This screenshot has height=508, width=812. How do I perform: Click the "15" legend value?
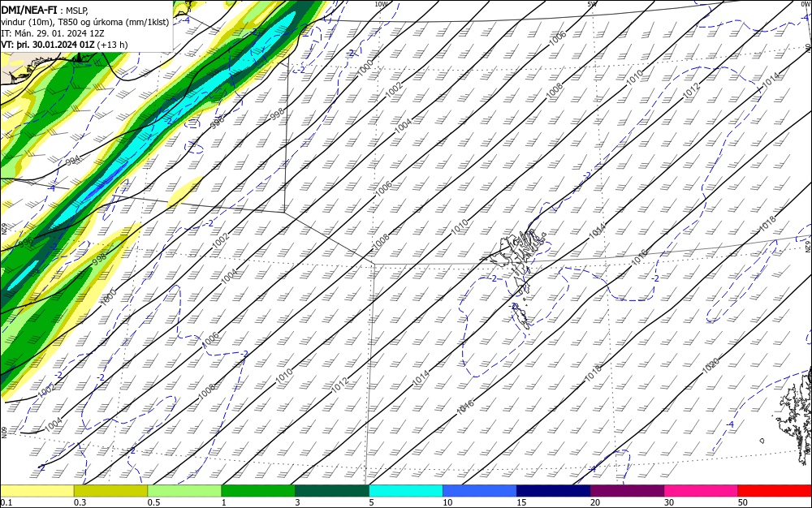(x=521, y=502)
